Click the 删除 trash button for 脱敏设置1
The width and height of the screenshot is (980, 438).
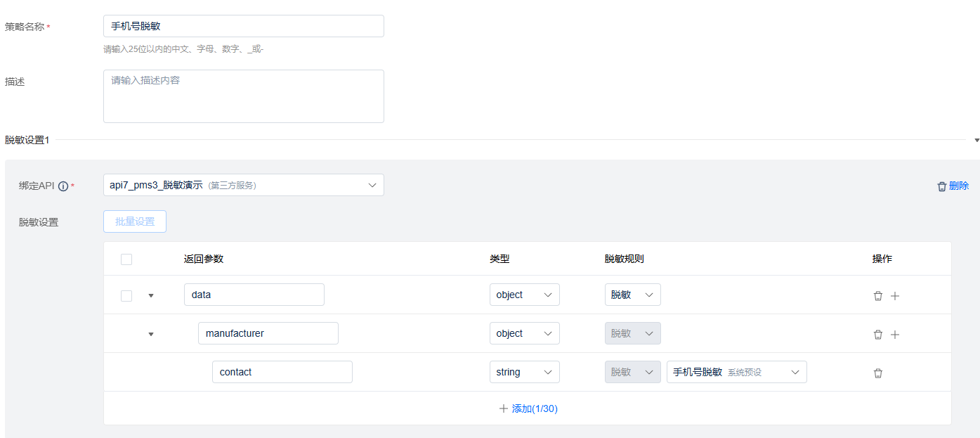click(953, 186)
